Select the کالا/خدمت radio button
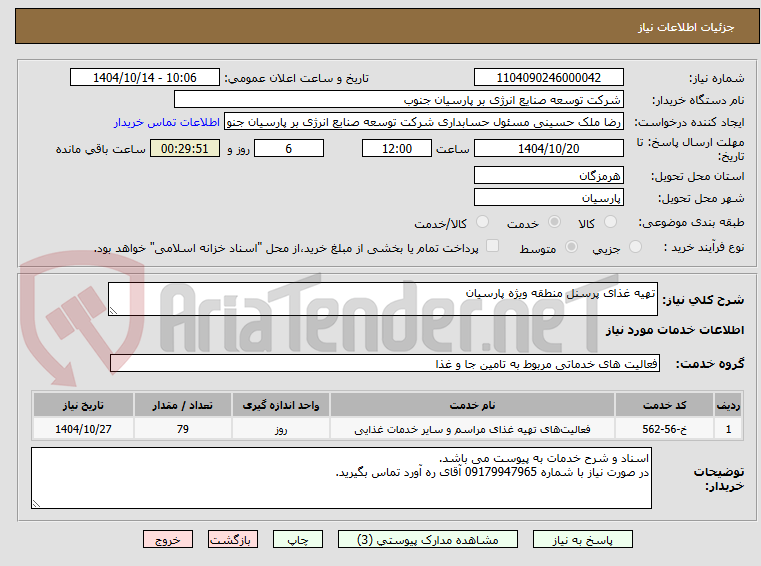Viewport: 761px width, 566px height. pyautogui.click(x=482, y=222)
